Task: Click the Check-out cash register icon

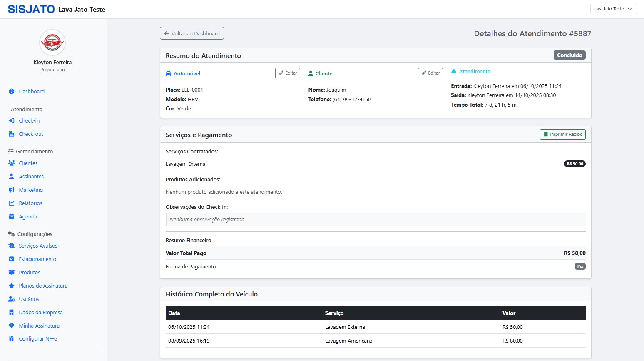Action: (x=12, y=134)
